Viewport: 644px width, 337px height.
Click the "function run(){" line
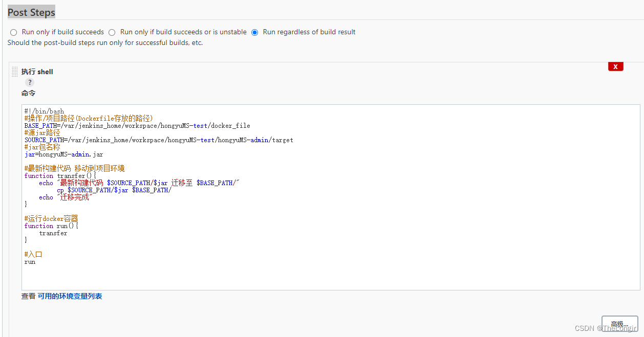click(51, 226)
